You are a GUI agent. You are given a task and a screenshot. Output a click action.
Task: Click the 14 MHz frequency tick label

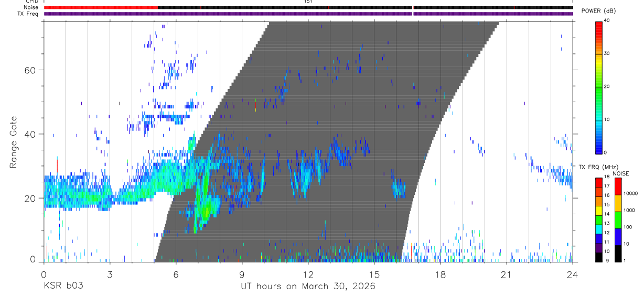pyautogui.click(x=607, y=214)
